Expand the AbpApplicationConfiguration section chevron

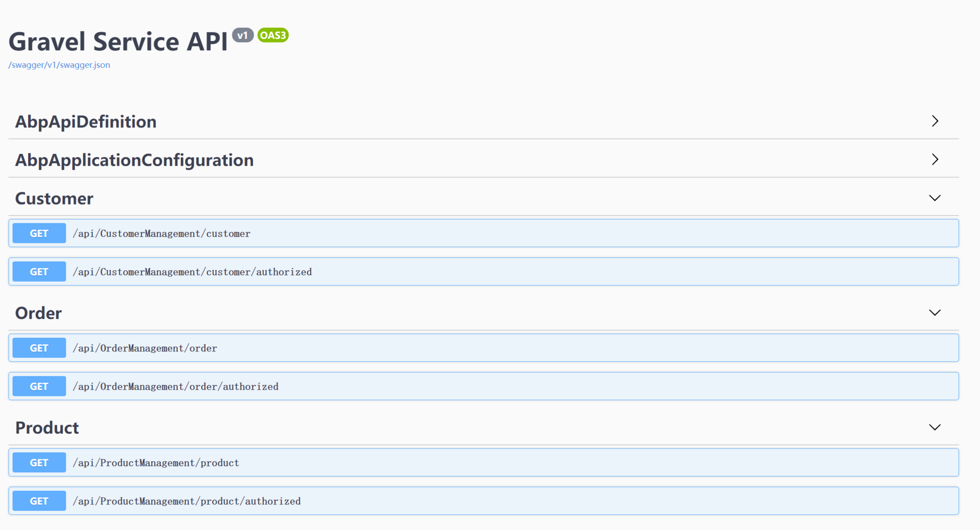(935, 159)
